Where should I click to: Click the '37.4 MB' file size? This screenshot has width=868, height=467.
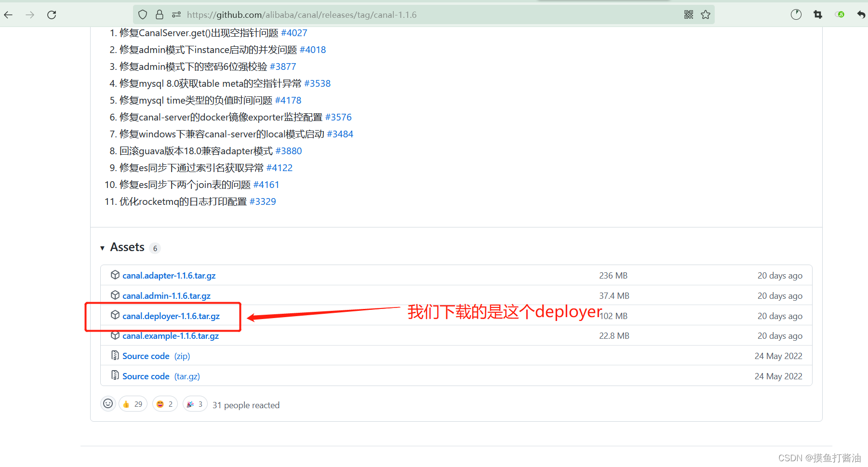(x=614, y=296)
